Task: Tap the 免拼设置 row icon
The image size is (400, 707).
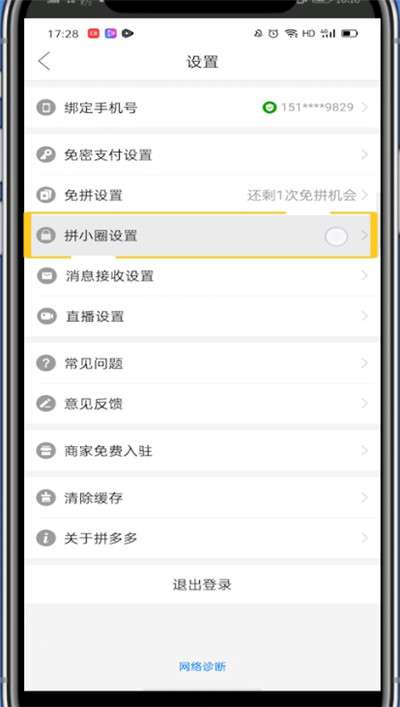Action: [46, 196]
